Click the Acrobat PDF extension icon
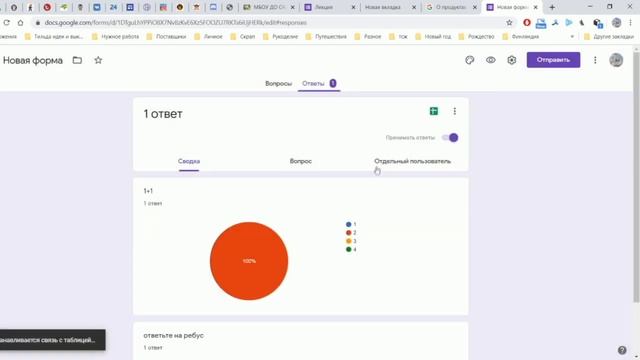The image size is (640, 360). coord(555,23)
